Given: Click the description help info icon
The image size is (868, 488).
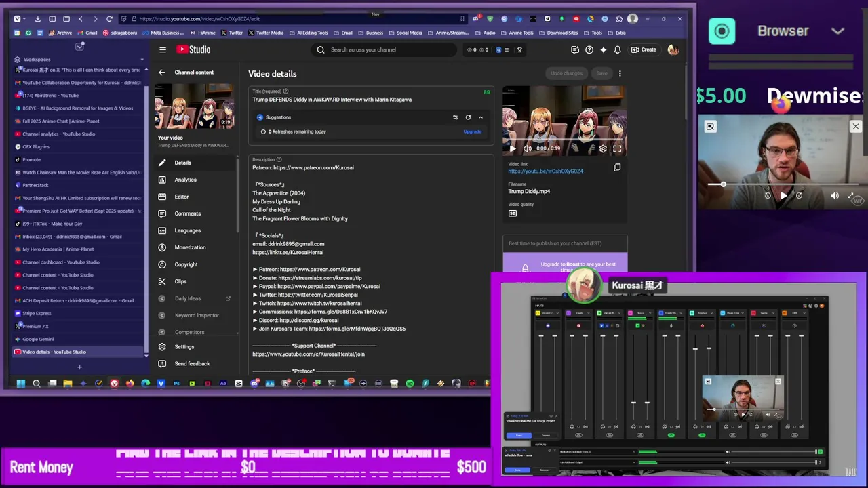Looking at the screenshot, I should pyautogui.click(x=279, y=159).
